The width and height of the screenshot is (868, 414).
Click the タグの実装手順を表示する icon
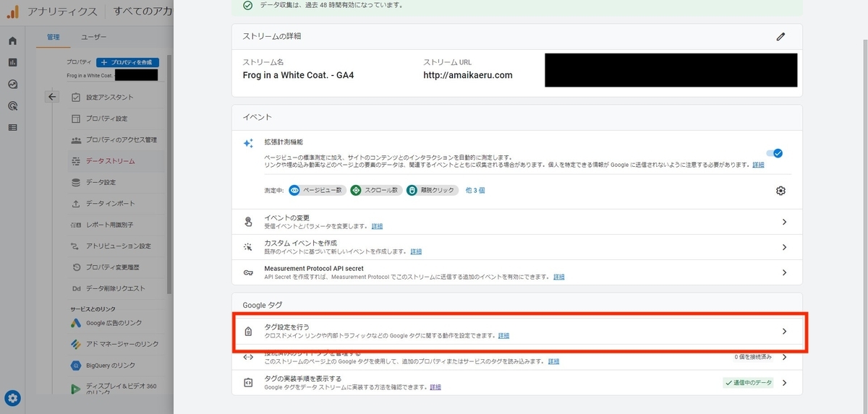(248, 383)
